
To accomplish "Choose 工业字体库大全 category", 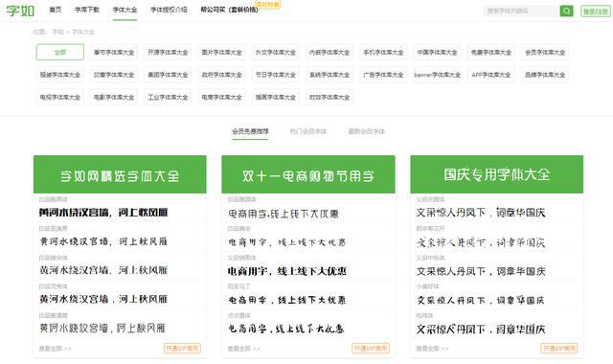I will pos(168,98).
